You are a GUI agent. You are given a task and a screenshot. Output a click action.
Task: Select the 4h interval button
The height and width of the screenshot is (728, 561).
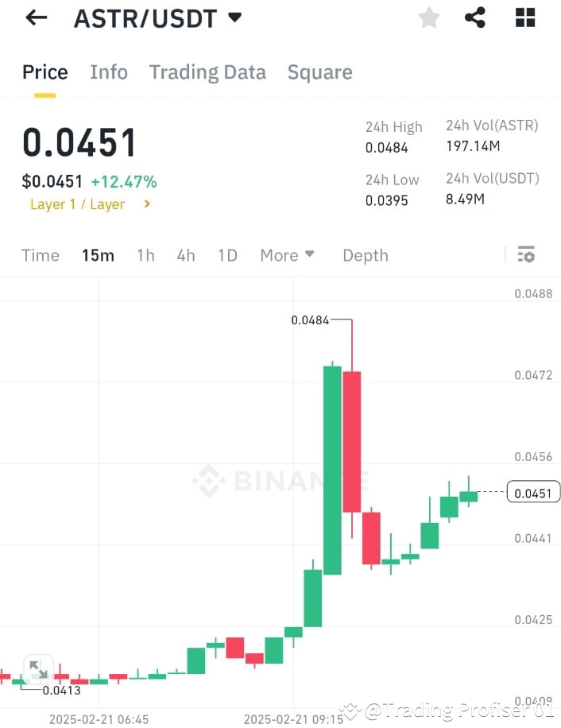tap(185, 255)
